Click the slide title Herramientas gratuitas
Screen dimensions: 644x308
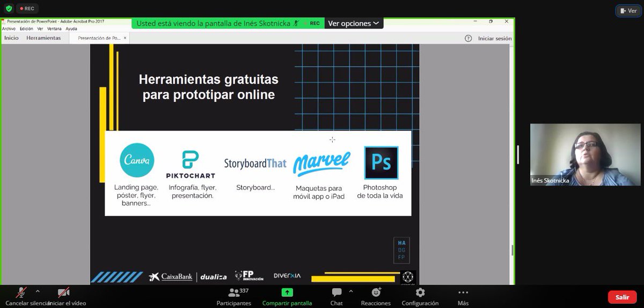pos(209,87)
